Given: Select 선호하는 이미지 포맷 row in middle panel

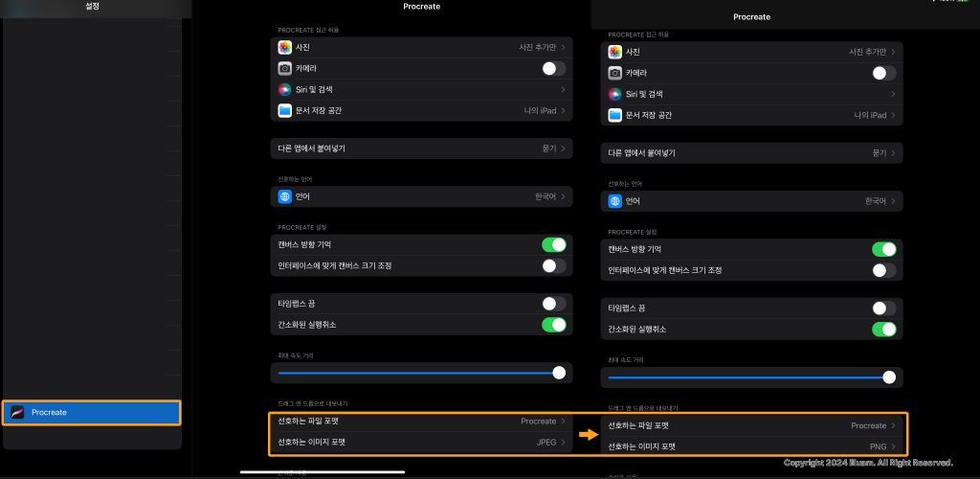Looking at the screenshot, I should 422,442.
